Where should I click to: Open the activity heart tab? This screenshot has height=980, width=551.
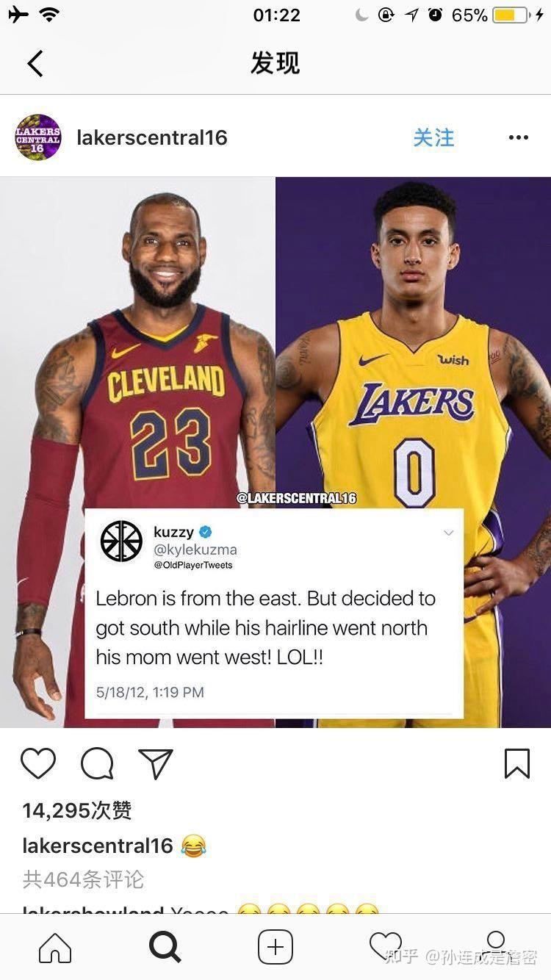pos(385,946)
